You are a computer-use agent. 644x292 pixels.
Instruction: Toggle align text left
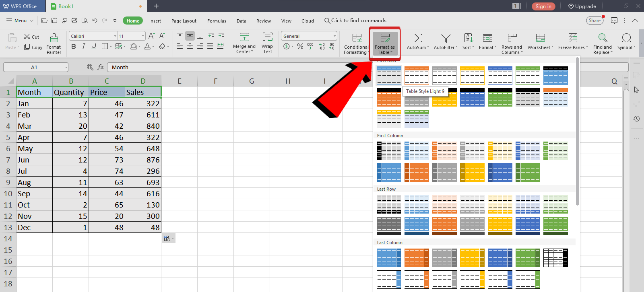point(180,46)
